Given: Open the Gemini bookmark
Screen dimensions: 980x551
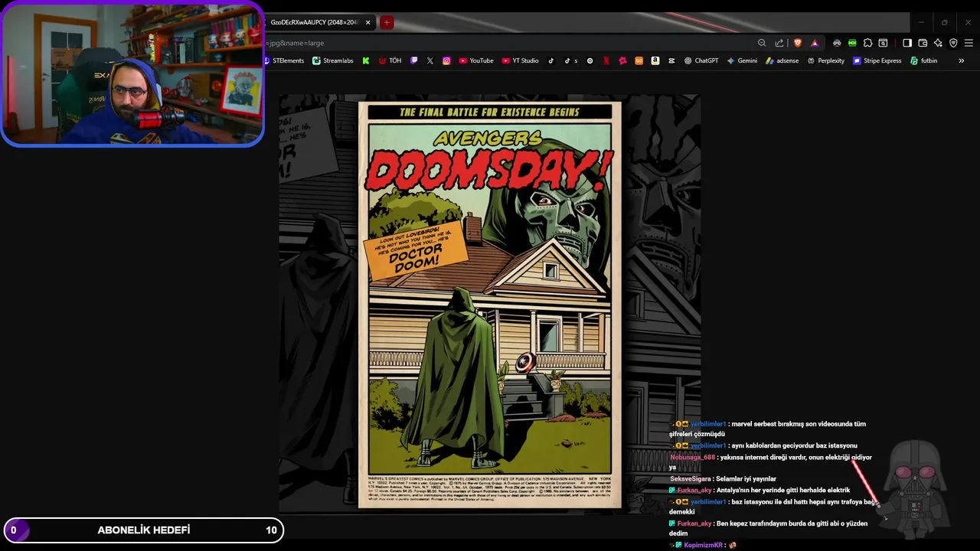Looking at the screenshot, I should (x=742, y=60).
